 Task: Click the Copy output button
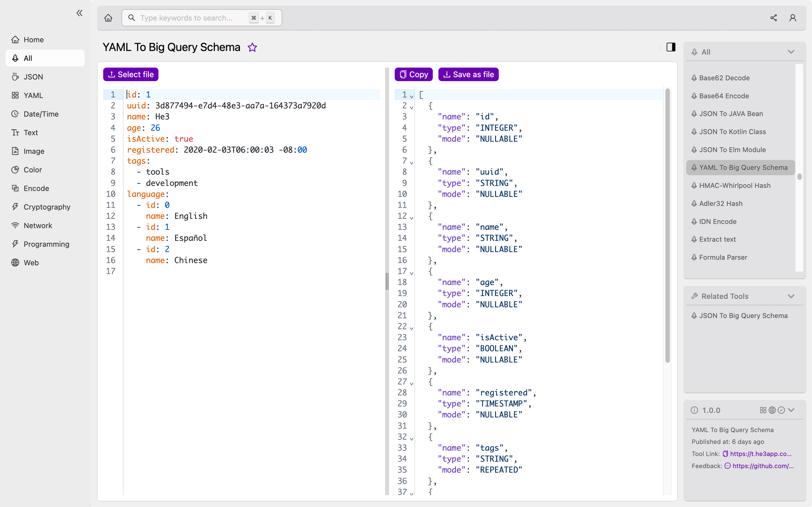(414, 74)
